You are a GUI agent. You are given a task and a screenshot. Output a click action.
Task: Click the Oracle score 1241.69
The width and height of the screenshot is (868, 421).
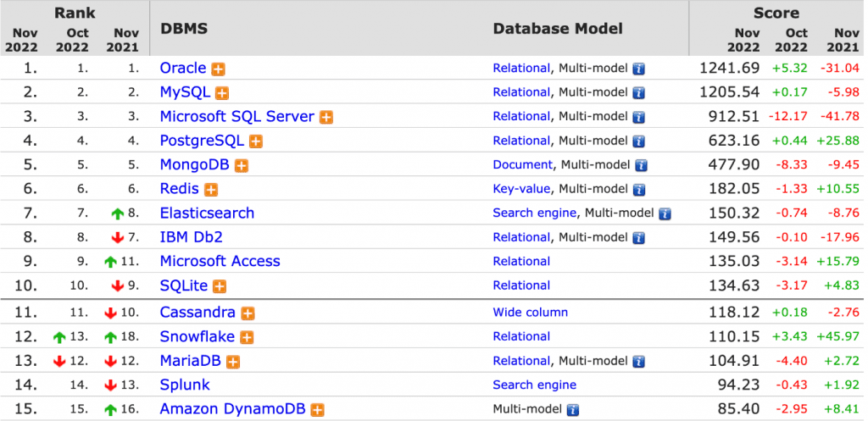point(730,68)
